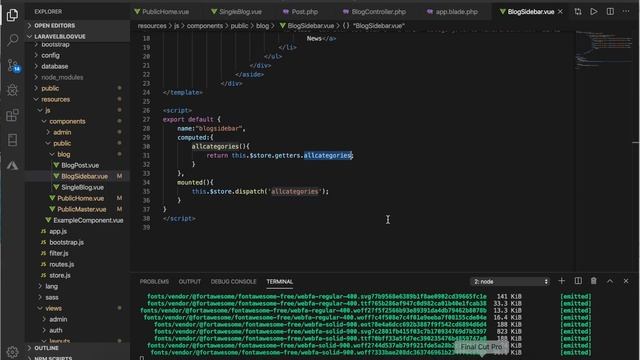Split the editor to the right

coord(610,12)
